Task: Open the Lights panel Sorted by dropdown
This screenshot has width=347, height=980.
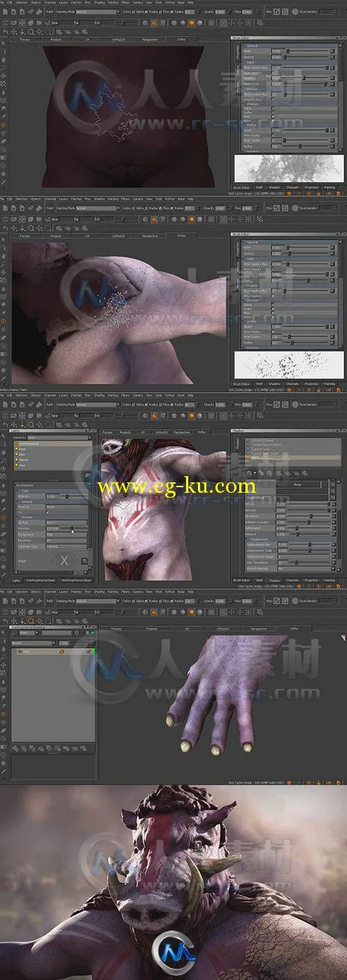Action: [59, 437]
